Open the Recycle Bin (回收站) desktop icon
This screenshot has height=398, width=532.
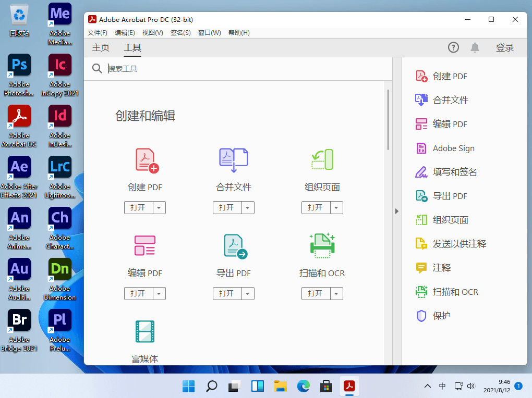coord(19,20)
